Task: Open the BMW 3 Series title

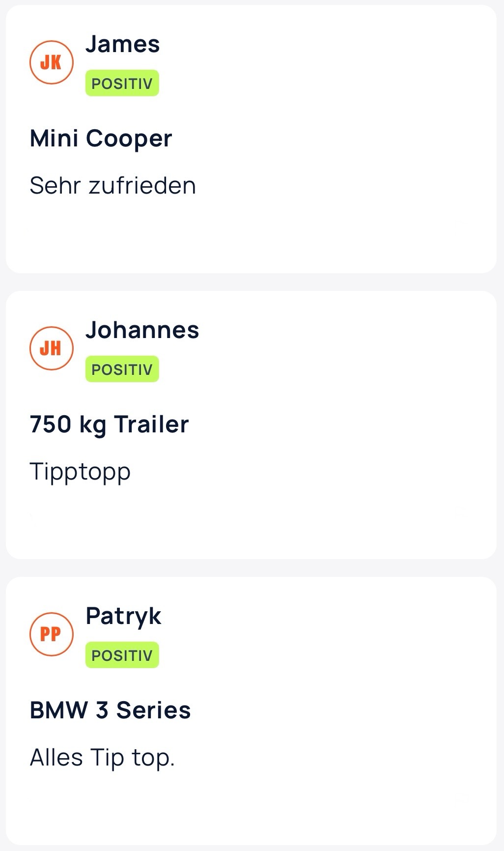Action: [110, 710]
